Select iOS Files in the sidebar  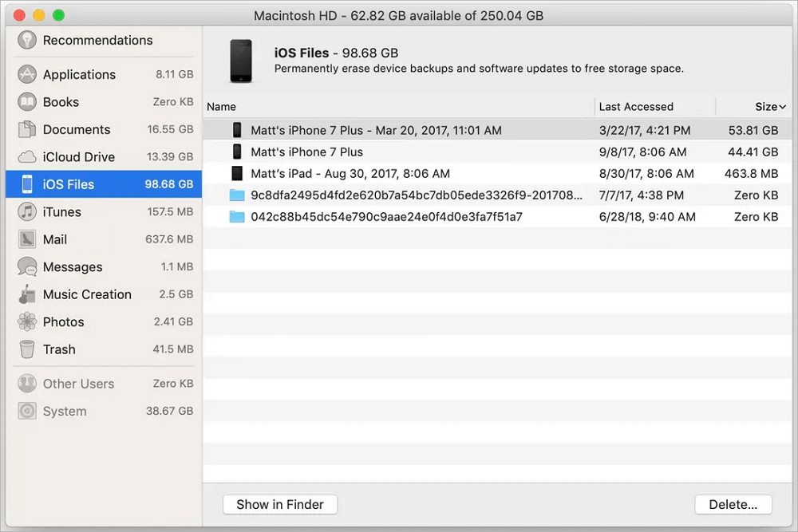tap(69, 184)
